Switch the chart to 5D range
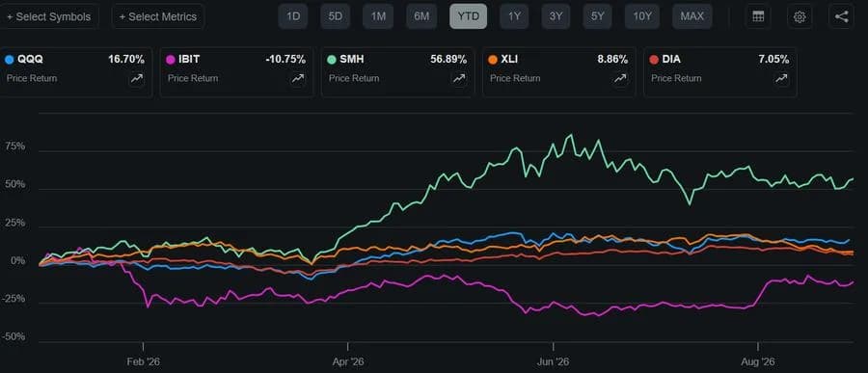868x373 pixels. point(335,16)
